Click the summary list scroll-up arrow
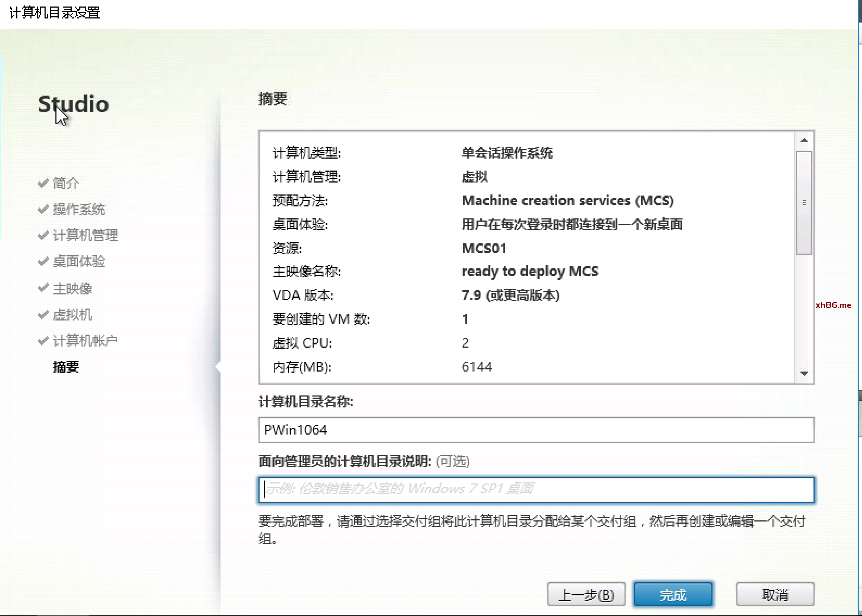862x616 pixels. (x=804, y=141)
